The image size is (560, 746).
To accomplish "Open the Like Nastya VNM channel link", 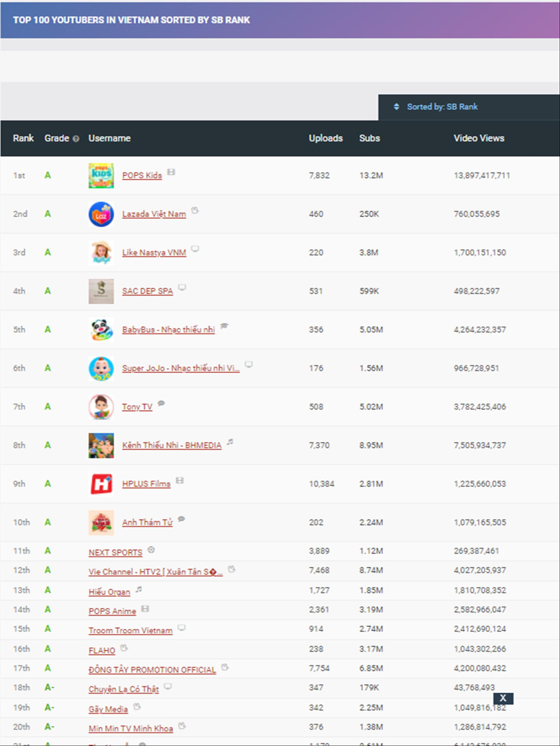I will [154, 253].
